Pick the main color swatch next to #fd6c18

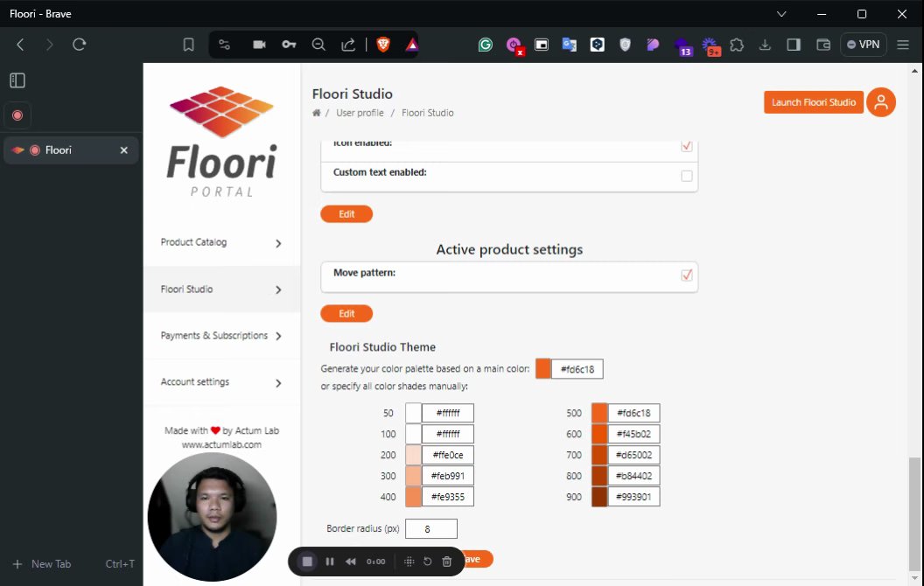point(542,369)
